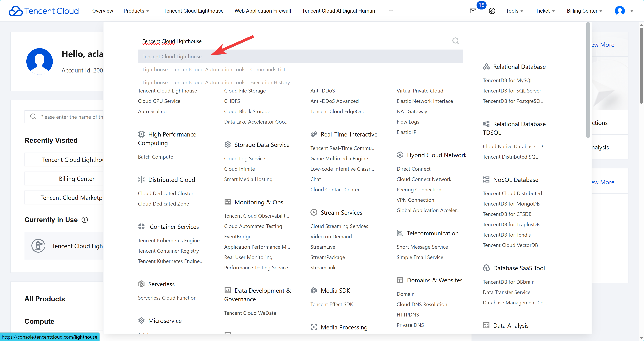Viewport: 644px width, 341px height.
Task: Open Batch Compute link
Action: point(155,157)
